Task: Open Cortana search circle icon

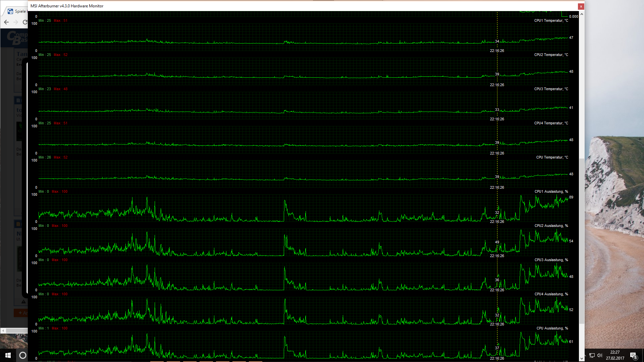Action: coord(22,355)
